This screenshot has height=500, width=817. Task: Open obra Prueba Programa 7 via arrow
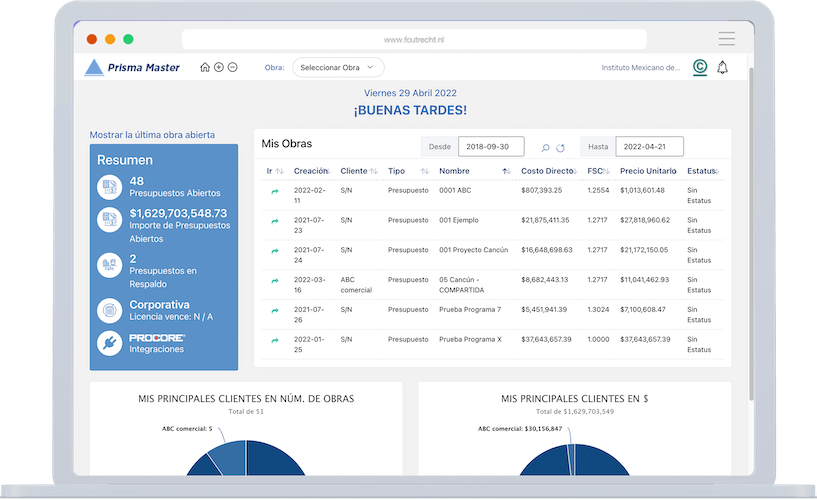pos(275,311)
